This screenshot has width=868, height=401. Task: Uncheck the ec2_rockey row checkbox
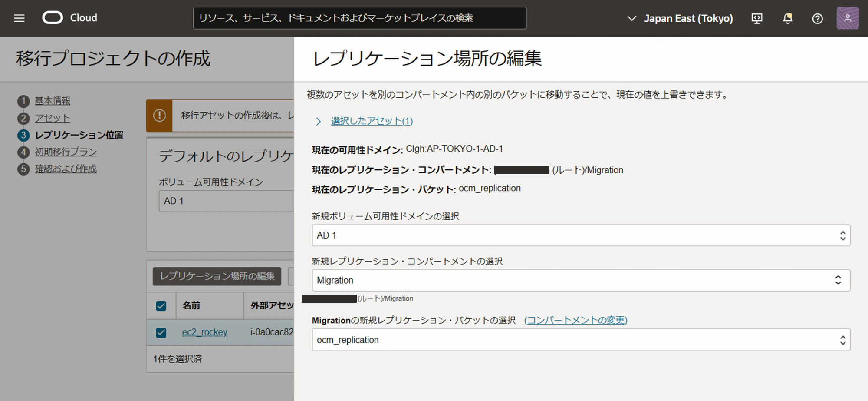(x=161, y=333)
